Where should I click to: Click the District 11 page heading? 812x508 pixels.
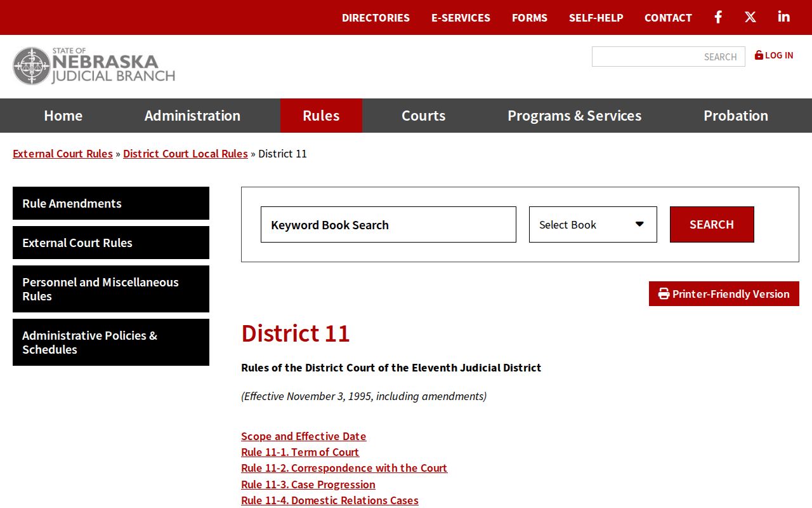[296, 333]
